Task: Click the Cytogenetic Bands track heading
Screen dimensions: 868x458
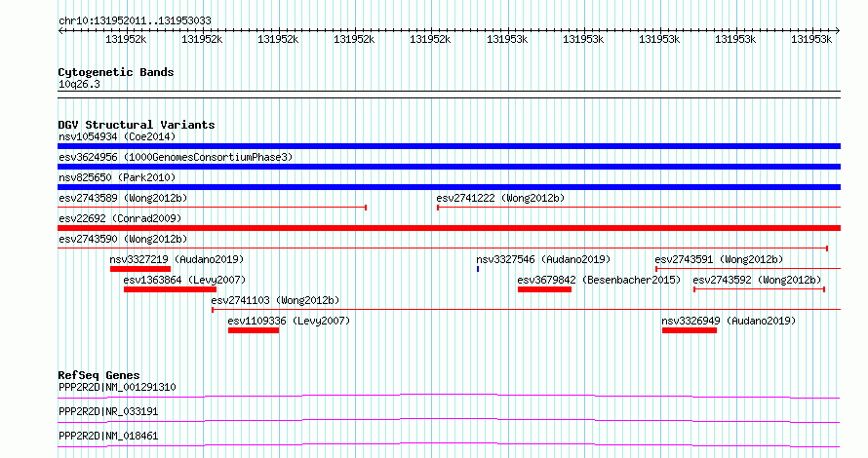Action: [116, 72]
